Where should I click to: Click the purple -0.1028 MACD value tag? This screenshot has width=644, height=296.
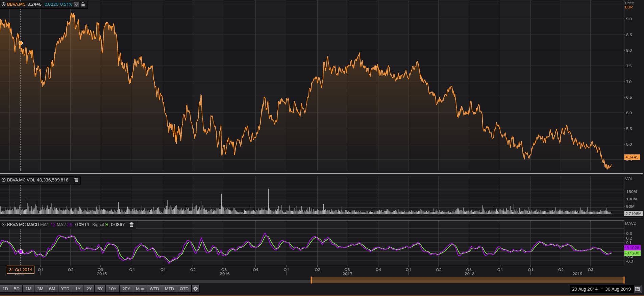[x=632, y=248]
